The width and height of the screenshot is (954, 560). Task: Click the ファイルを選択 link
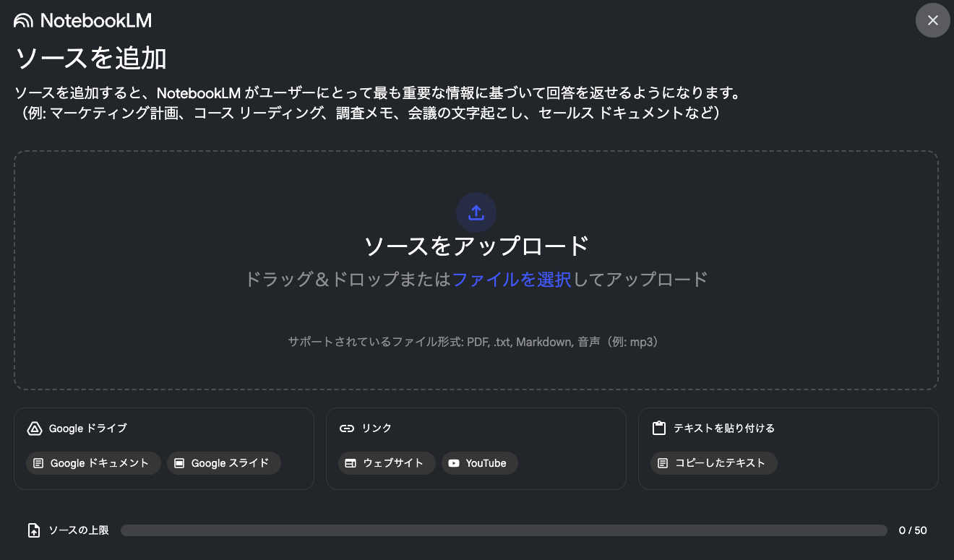(x=512, y=280)
